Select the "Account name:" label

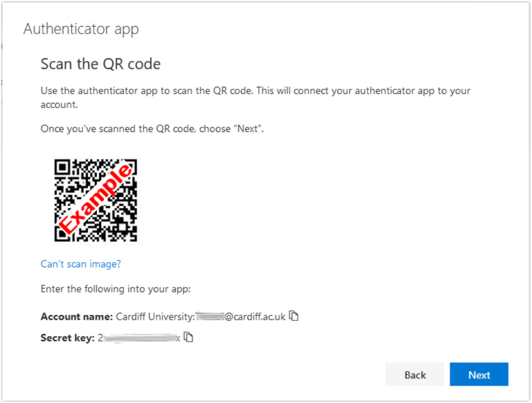click(77, 317)
